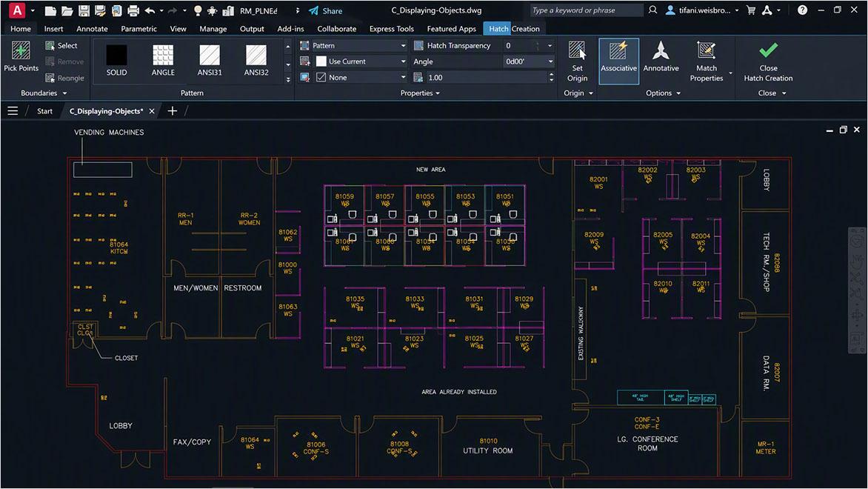868x489 pixels.
Task: Open the Featured Apps ribbon tab
Action: (x=451, y=29)
